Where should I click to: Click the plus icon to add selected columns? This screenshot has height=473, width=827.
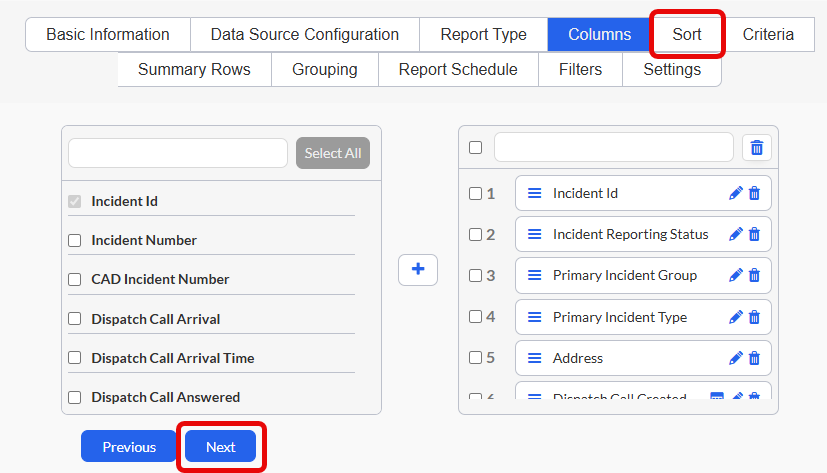tap(418, 269)
